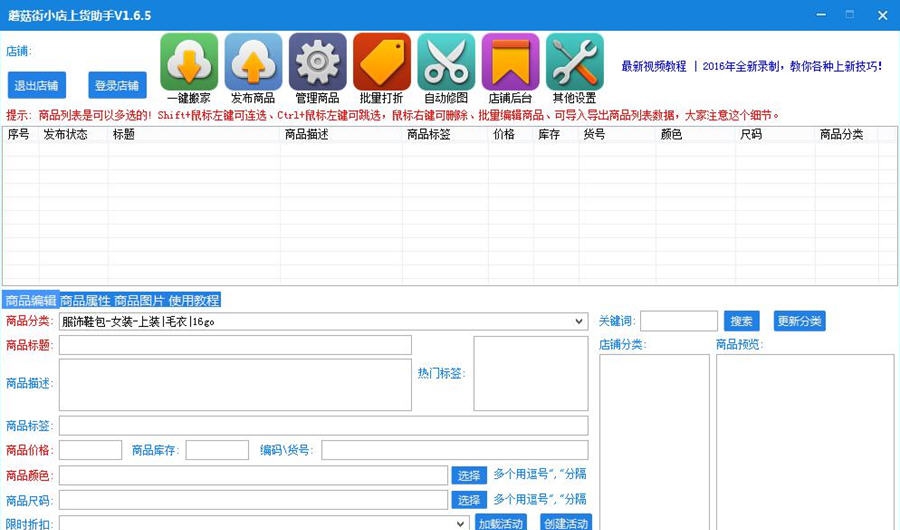Viewport: 900px width, 530px height.
Task: Click the 价格 column header
Action: pyautogui.click(x=511, y=134)
